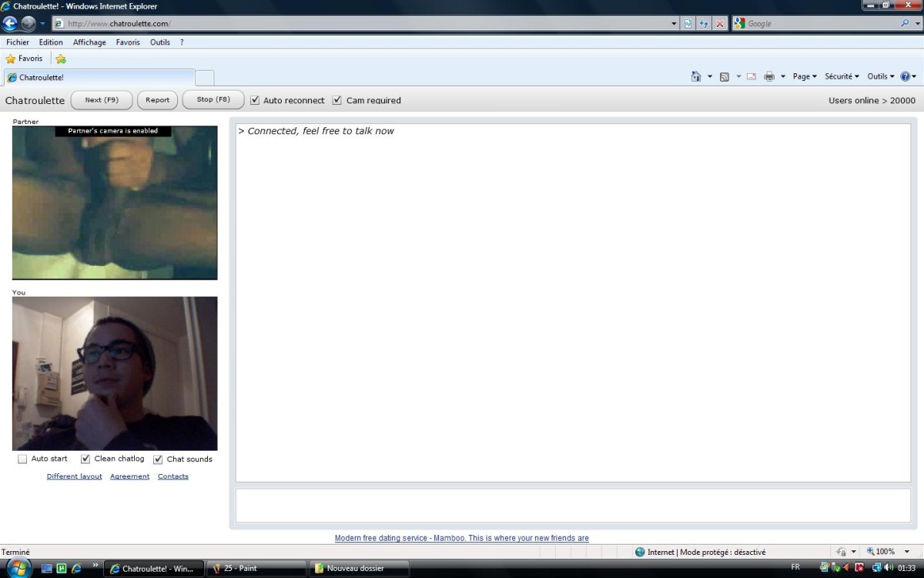Image resolution: width=924 pixels, height=578 pixels.
Task: Open the Outils menu in the menu bar
Action: click(160, 42)
